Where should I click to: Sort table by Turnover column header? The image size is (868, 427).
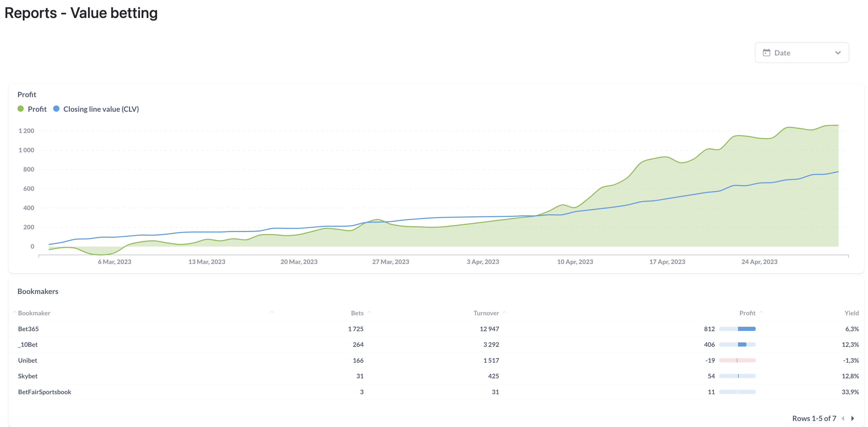point(486,313)
